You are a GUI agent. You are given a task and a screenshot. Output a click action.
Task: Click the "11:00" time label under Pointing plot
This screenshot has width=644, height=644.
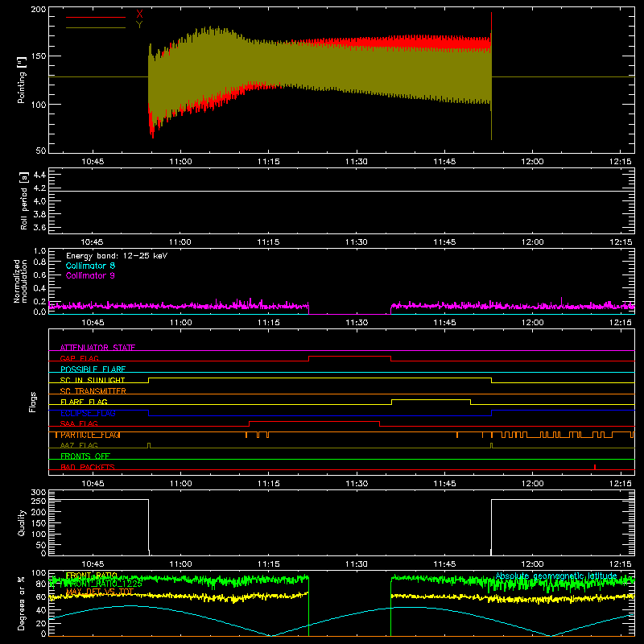[180, 162]
